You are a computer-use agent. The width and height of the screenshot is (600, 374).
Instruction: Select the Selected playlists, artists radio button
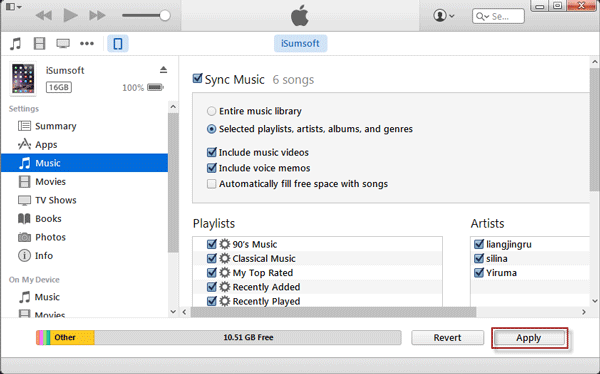(212, 129)
